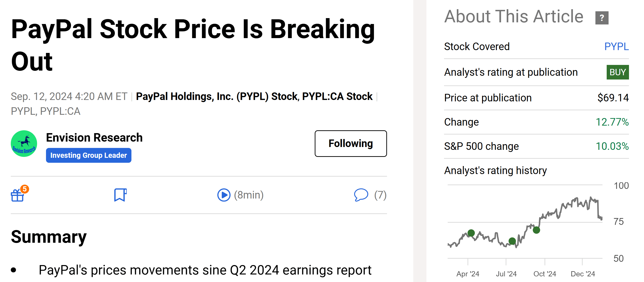Open the PYPL:CA Stock listing
Image resolution: width=644 pixels, height=282 pixels.
click(x=337, y=96)
